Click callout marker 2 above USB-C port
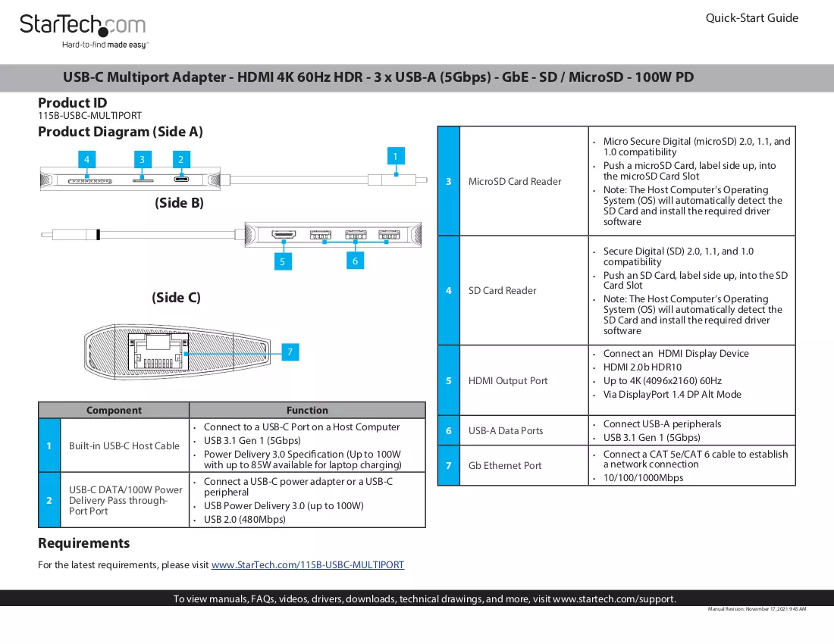 click(181, 159)
